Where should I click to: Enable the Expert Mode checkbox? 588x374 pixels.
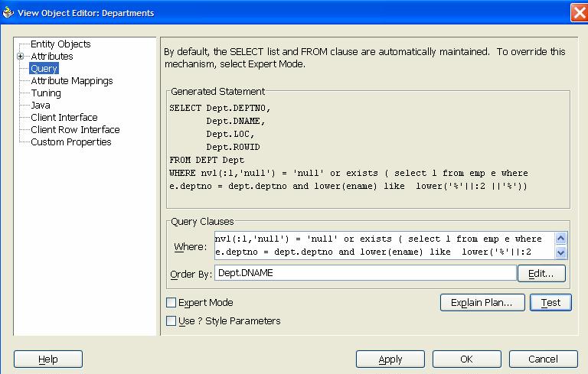tap(171, 303)
